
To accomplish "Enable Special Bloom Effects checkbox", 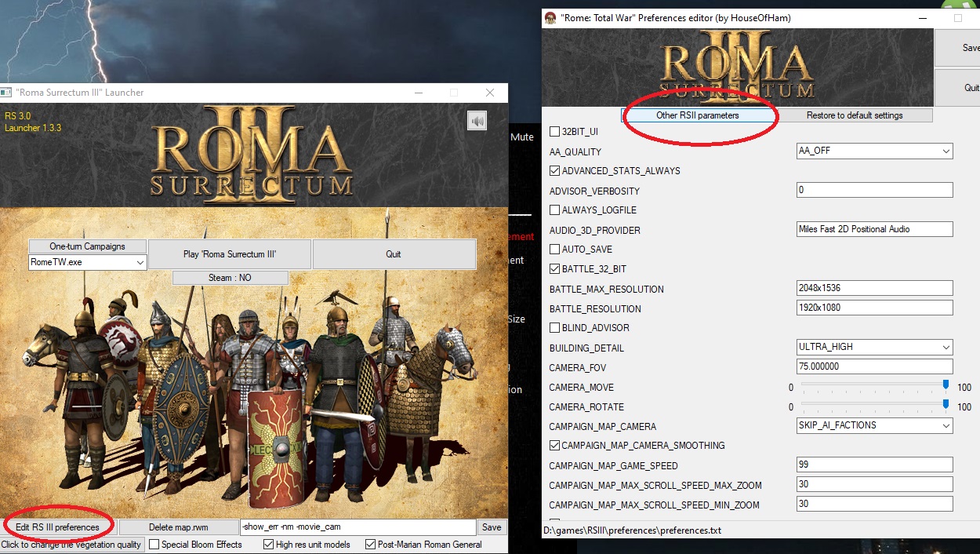I will (x=154, y=545).
